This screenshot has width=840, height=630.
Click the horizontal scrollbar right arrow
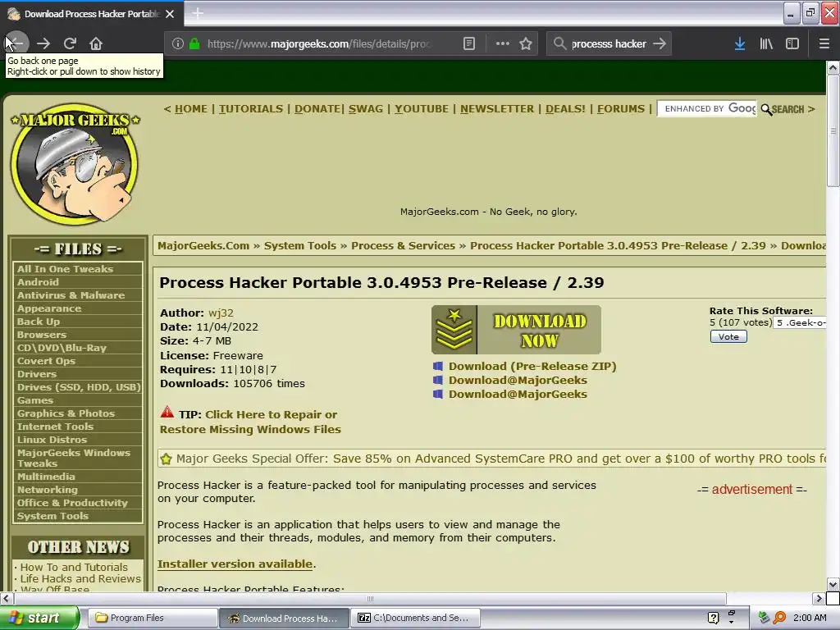818,598
